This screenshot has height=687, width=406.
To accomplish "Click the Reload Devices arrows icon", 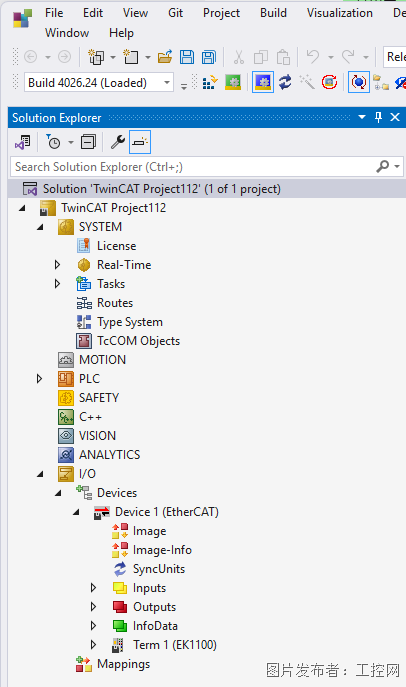I will [285, 82].
